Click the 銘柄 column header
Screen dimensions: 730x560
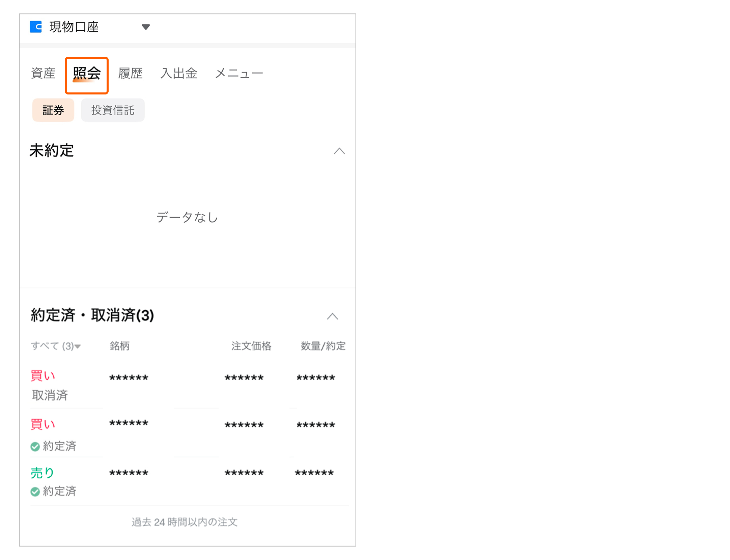[120, 346]
